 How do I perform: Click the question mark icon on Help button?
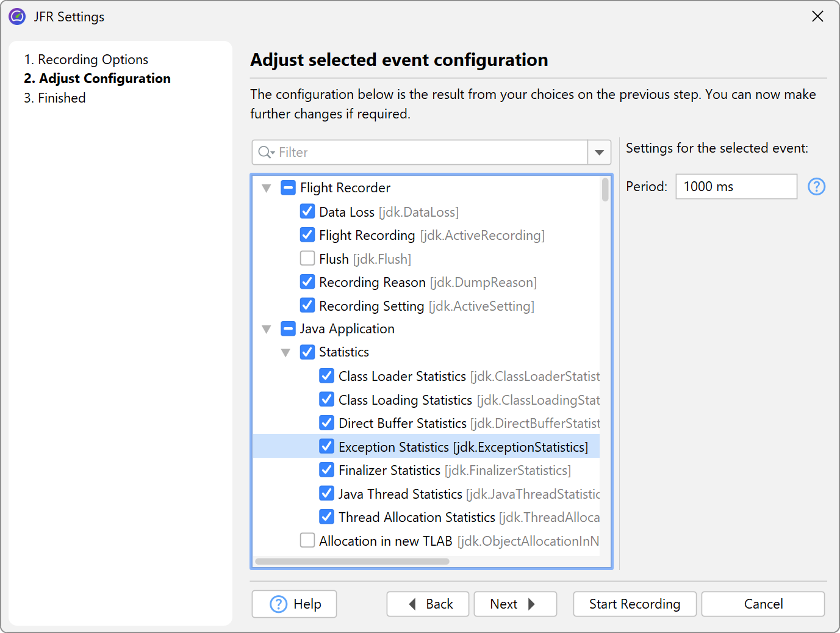tap(278, 604)
